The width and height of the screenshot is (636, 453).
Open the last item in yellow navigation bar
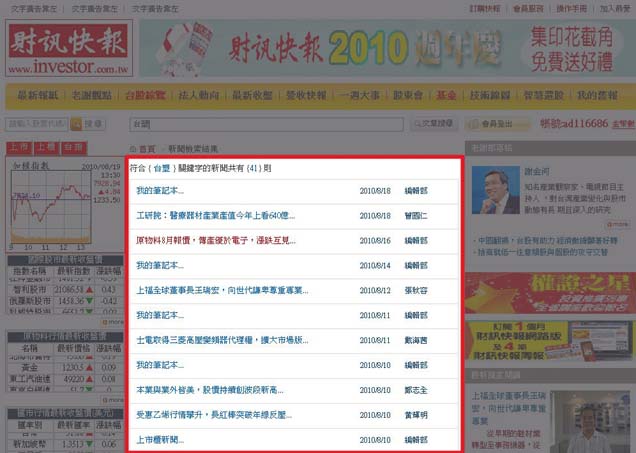click(597, 96)
